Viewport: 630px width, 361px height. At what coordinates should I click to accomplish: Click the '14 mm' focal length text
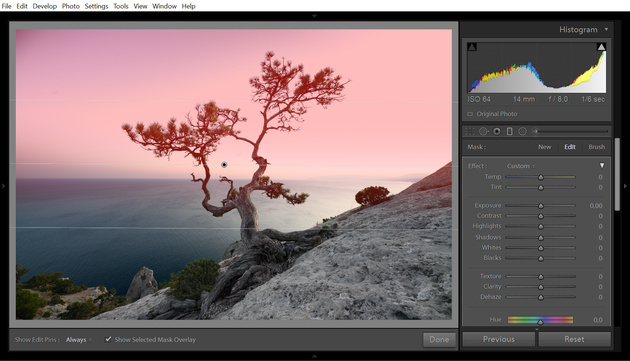point(524,99)
